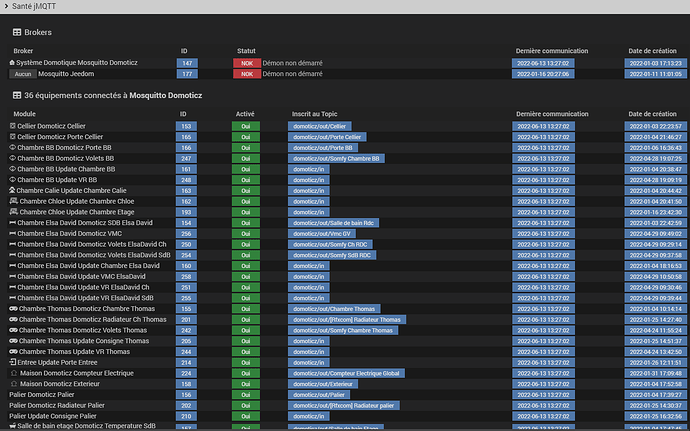Click home icon before Système Domotique Mosquitto Domoticz
The width and height of the screenshot is (690, 431).
pos(12,63)
